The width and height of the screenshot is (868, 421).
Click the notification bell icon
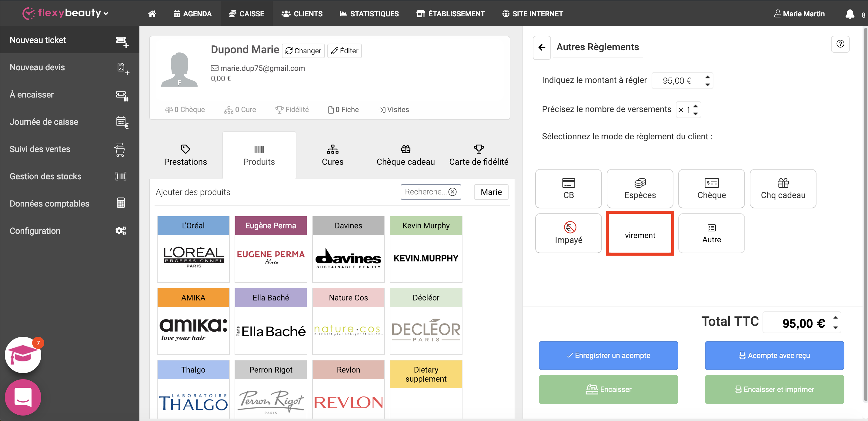(x=850, y=14)
